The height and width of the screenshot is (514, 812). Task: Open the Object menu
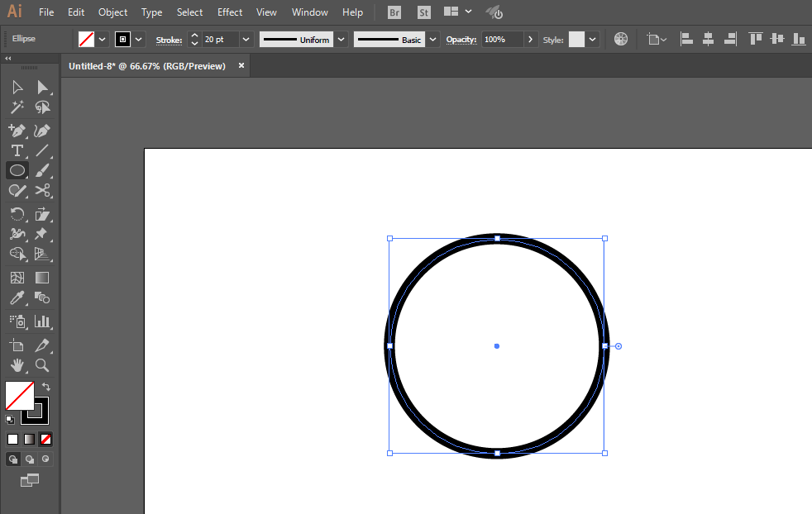click(113, 12)
